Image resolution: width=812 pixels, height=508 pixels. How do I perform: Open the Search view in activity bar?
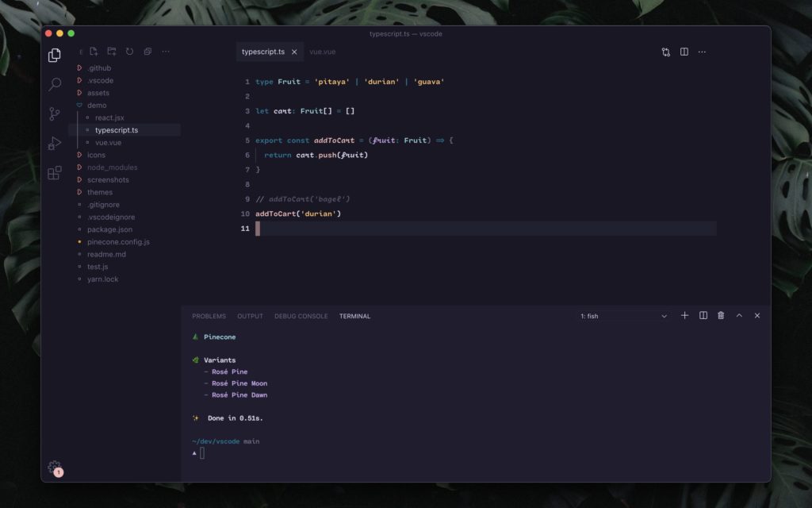pos(55,84)
